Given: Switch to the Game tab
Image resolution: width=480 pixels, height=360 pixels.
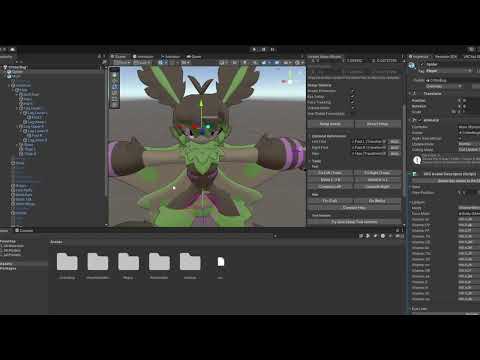Looking at the screenshot, I should click(194, 57).
